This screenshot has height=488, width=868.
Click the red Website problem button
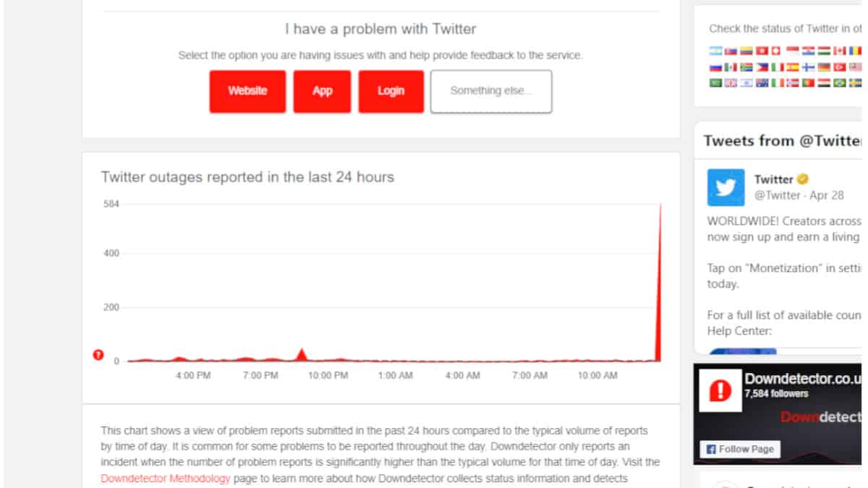click(x=247, y=91)
